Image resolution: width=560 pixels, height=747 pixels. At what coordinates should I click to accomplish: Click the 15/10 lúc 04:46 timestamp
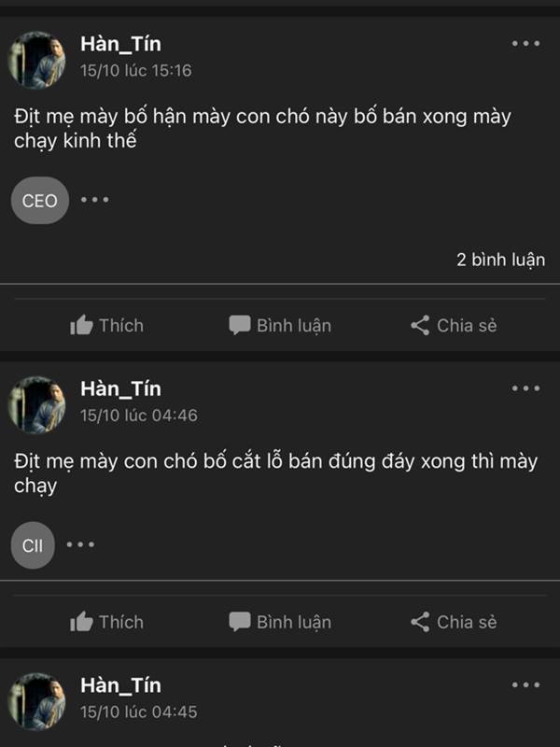point(138,415)
